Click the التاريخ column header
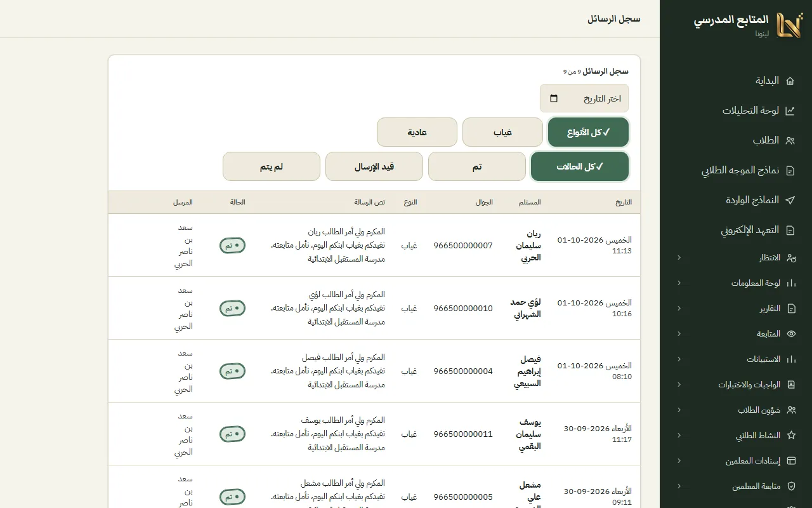The height and width of the screenshot is (508, 812). click(x=623, y=203)
